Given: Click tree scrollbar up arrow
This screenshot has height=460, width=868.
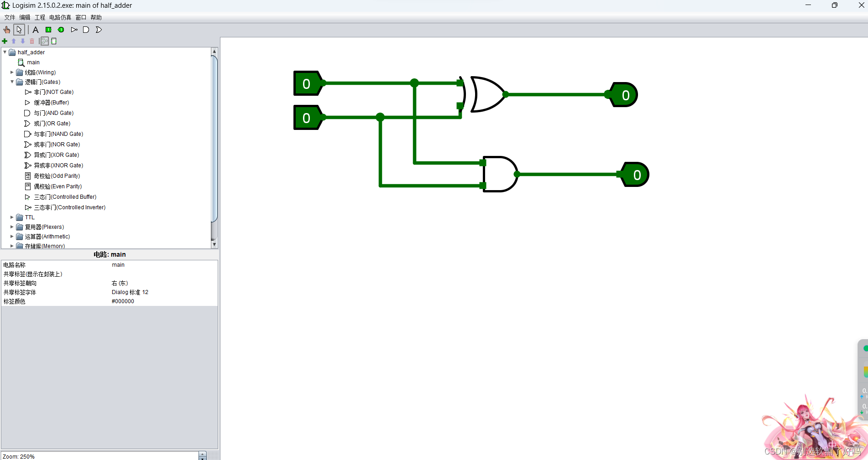Looking at the screenshot, I should tap(214, 52).
